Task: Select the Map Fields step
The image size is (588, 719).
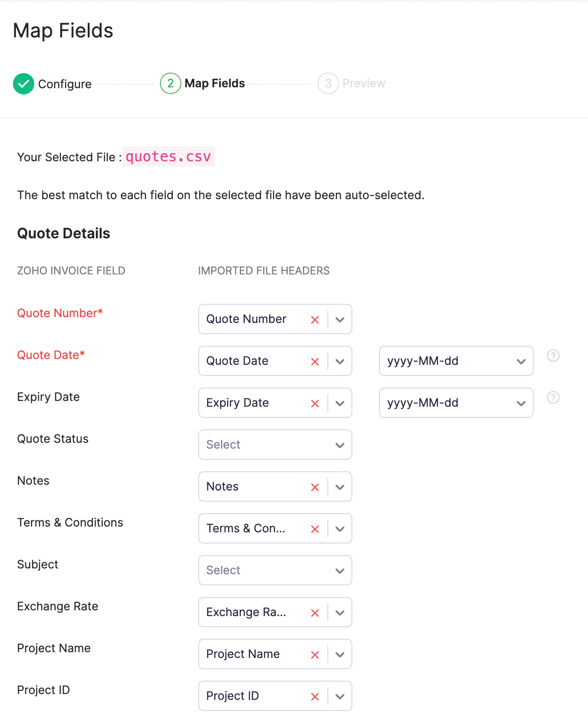Action: point(203,83)
